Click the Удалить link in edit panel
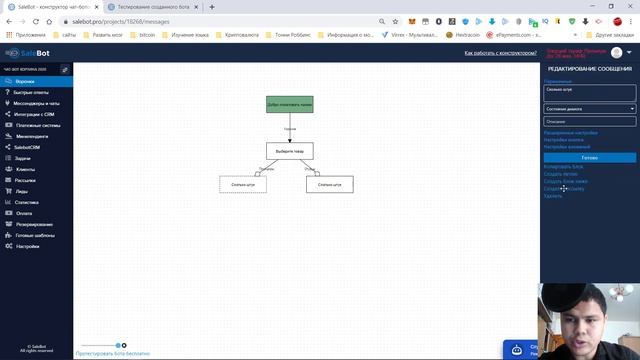Image resolution: width=640 pixels, height=360 pixels. pos(553,196)
